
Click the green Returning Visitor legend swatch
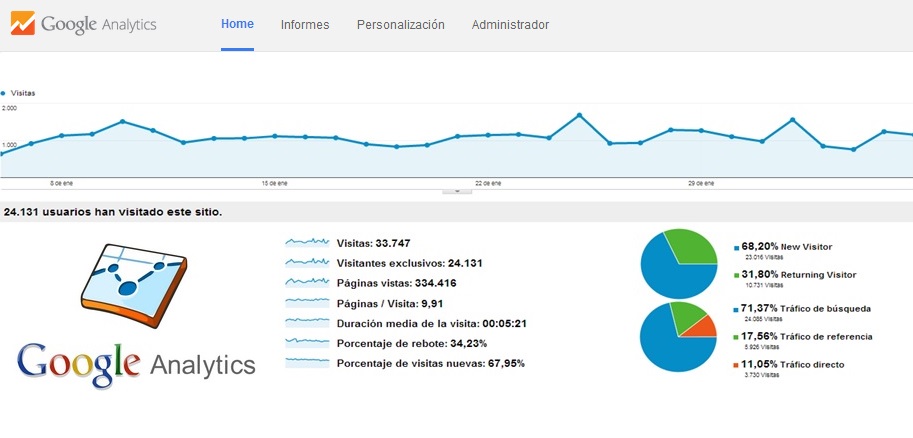(737, 275)
